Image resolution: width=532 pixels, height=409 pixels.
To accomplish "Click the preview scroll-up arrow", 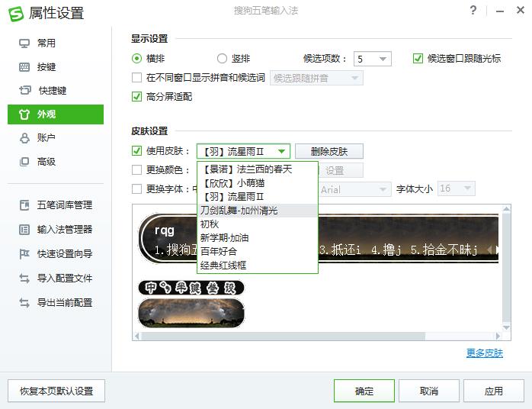I will [506, 208].
